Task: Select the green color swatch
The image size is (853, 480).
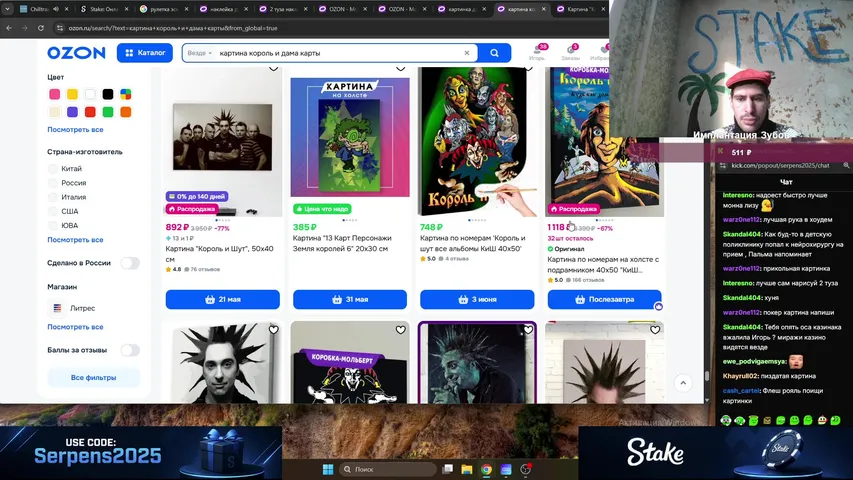Action: click(x=108, y=112)
